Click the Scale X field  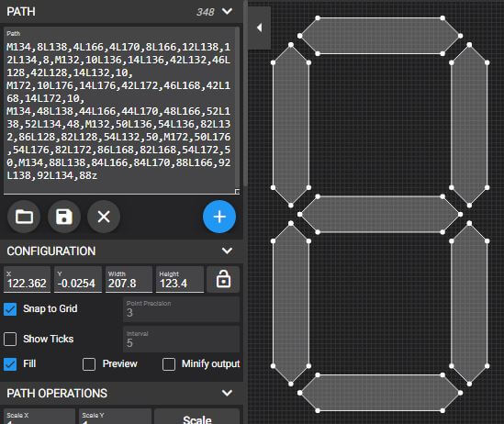pos(39,417)
